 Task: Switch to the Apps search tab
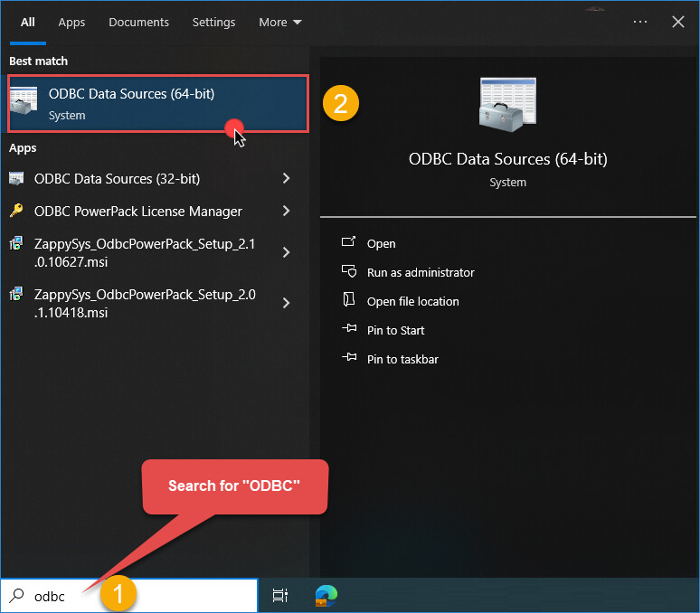pyautogui.click(x=71, y=23)
